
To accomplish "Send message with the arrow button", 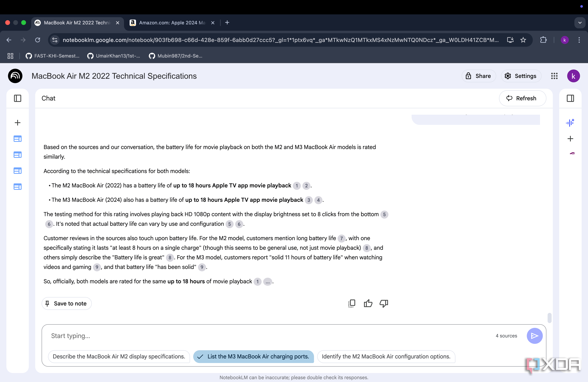I will click(x=534, y=336).
